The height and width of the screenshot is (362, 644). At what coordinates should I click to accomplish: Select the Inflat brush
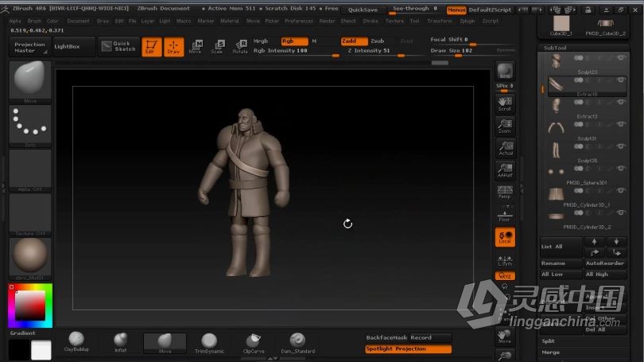[x=120, y=342]
